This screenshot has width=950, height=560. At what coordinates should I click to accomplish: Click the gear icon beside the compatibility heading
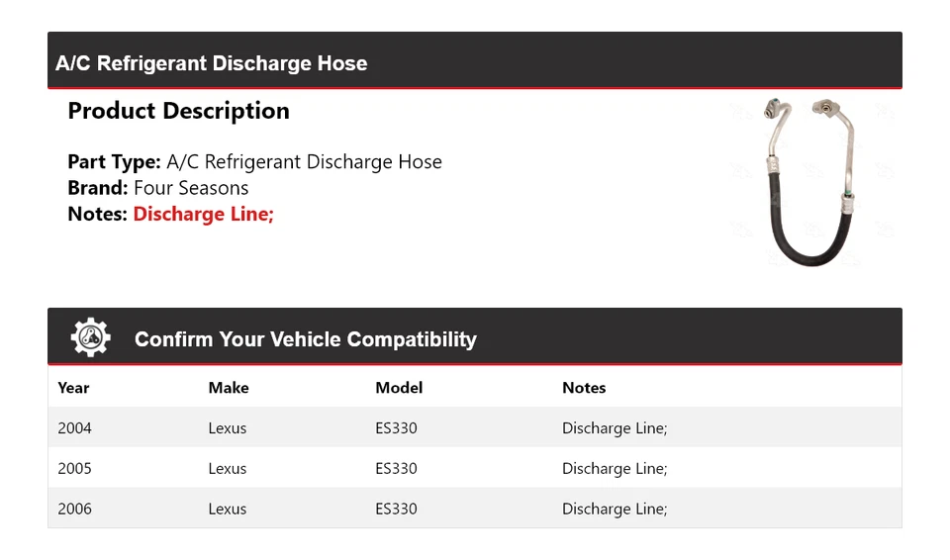pyautogui.click(x=90, y=338)
